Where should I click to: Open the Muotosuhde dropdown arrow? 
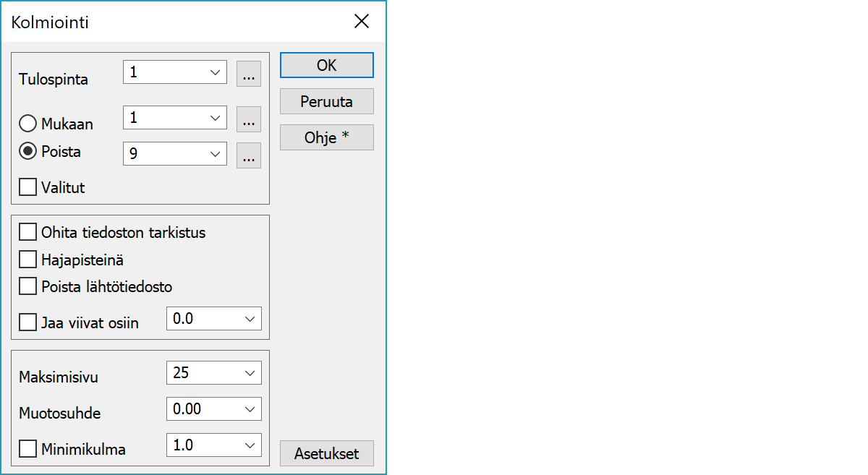click(250, 409)
